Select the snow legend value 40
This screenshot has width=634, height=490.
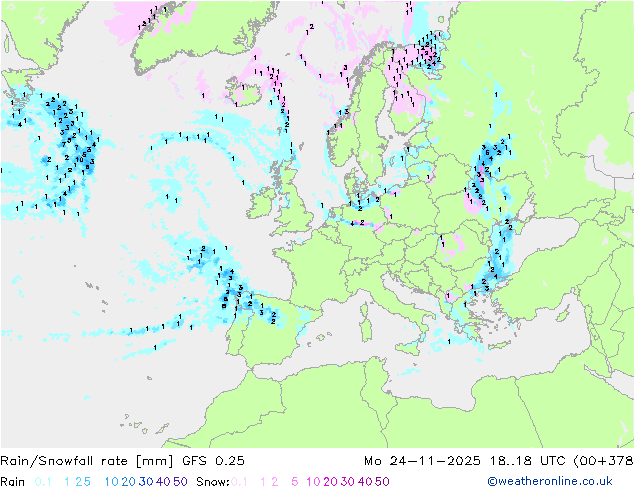tap(365, 482)
